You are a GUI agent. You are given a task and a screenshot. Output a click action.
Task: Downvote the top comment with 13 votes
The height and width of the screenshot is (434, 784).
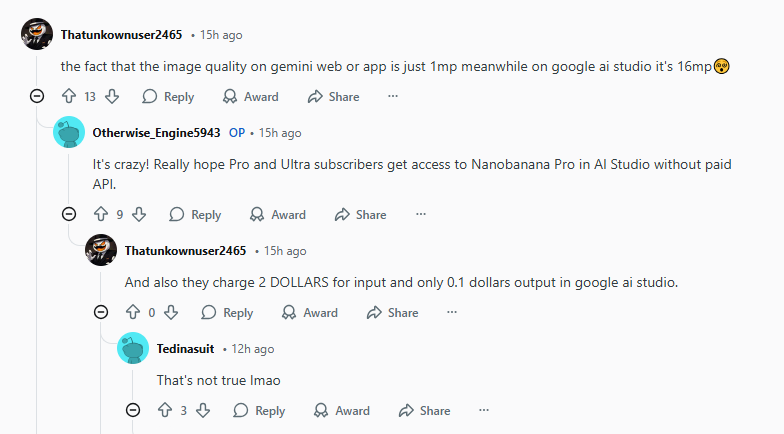tap(112, 97)
